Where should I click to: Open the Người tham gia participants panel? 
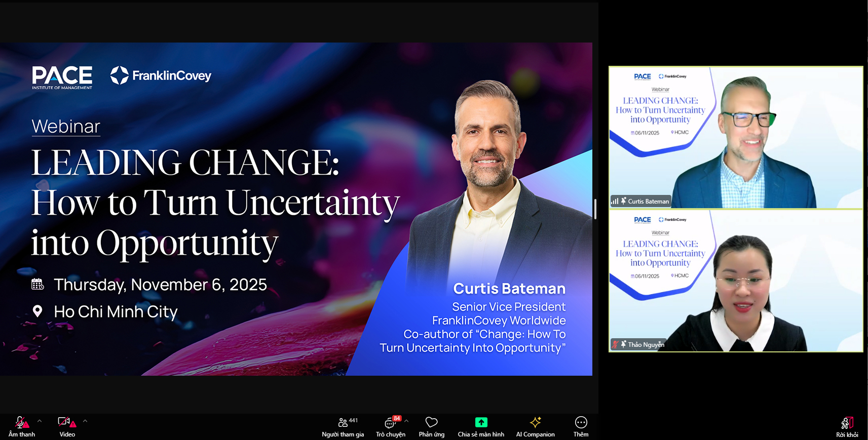pos(343,426)
